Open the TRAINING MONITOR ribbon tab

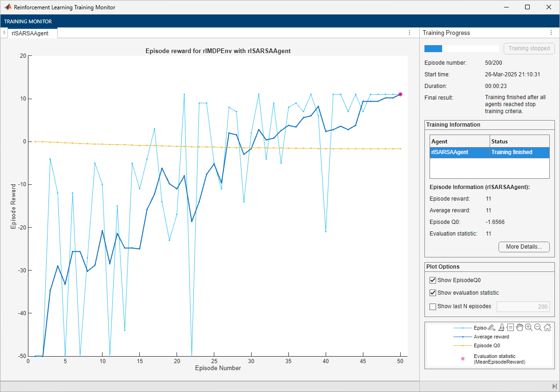pos(28,21)
